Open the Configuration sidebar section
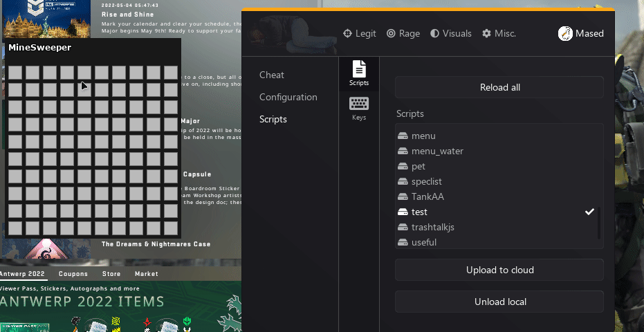The width and height of the screenshot is (644, 332). point(288,97)
